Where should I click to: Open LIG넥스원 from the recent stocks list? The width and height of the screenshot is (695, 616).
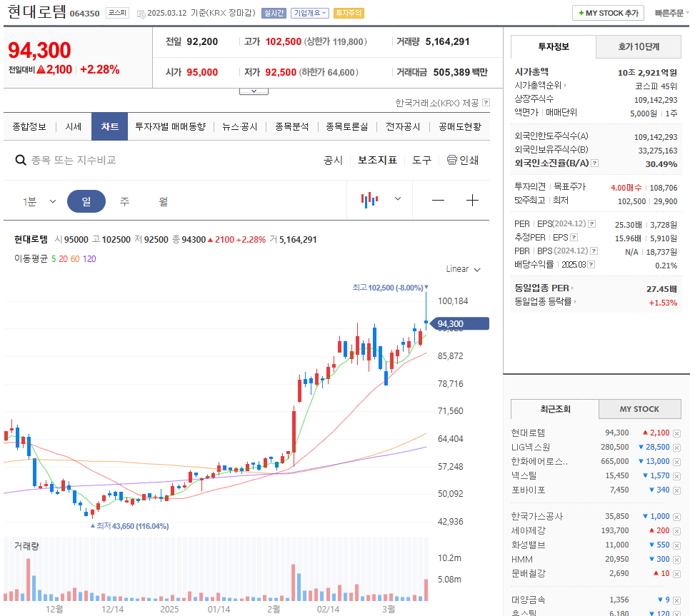531,447
